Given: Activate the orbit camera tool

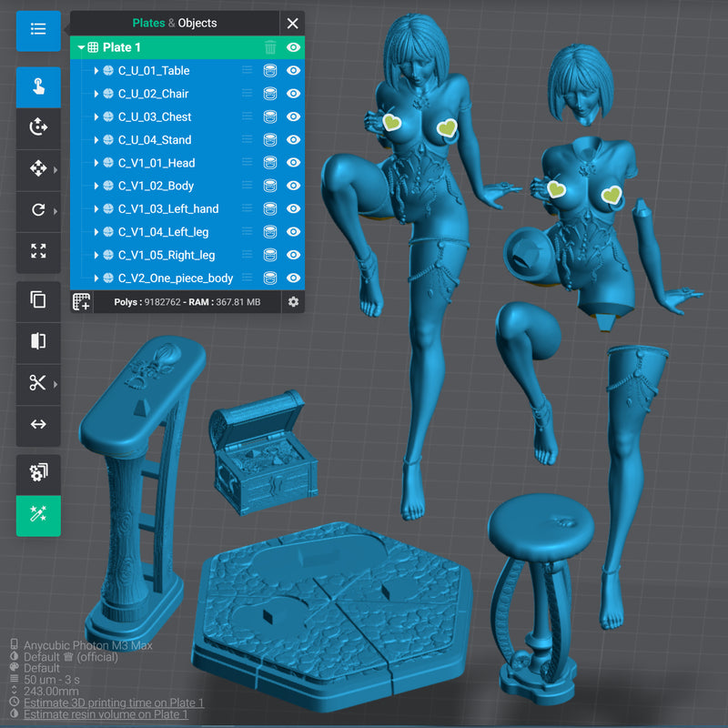Looking at the screenshot, I should tap(38, 126).
